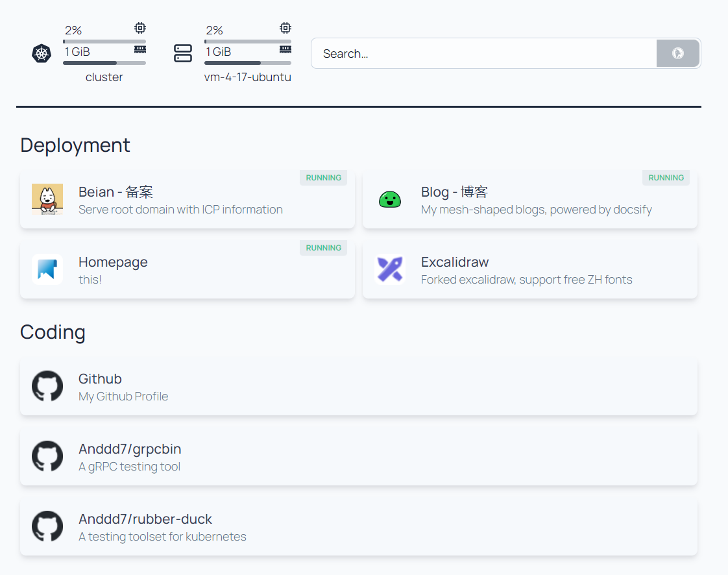Open the Beian service cartoon icon
728x575 pixels.
[47, 199]
